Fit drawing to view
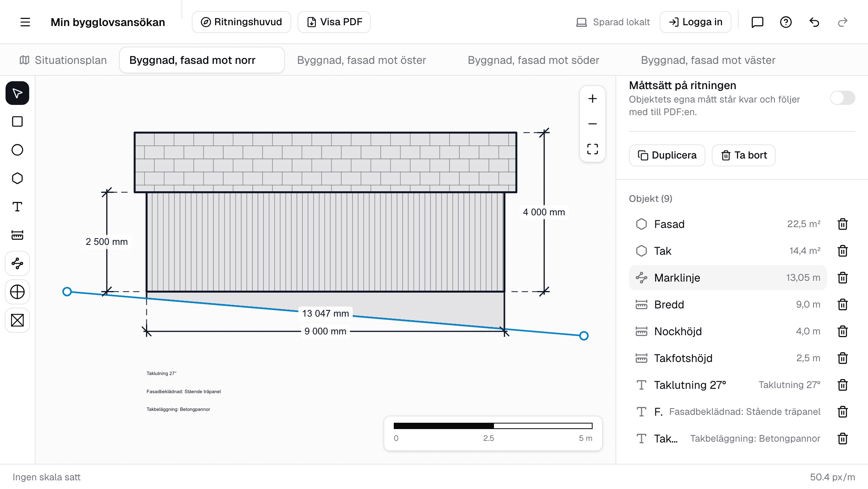Screen dimensions: 868x489 593,149
